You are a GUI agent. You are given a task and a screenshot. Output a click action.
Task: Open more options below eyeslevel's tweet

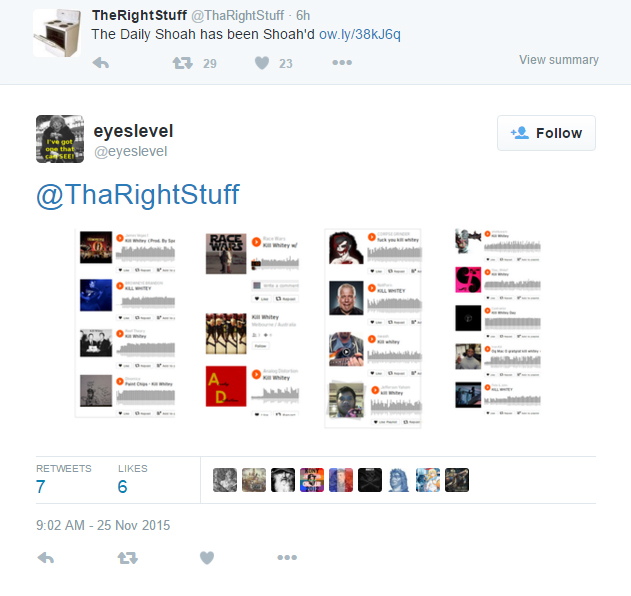coord(287,557)
